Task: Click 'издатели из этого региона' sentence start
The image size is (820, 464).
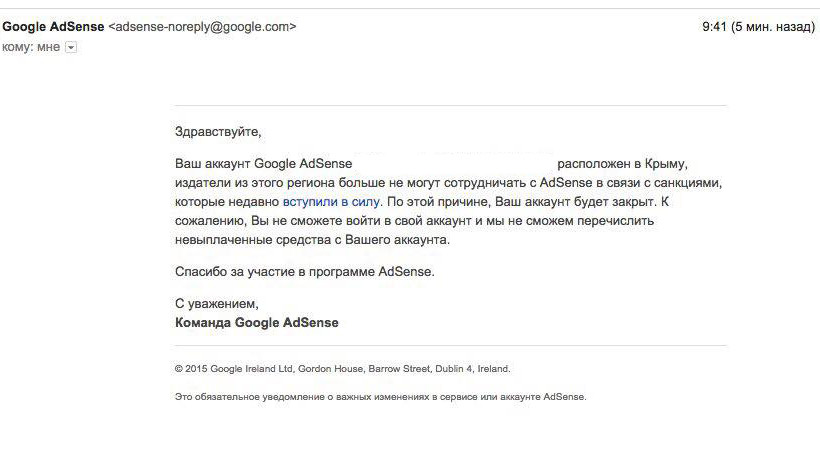Action: pos(255,183)
